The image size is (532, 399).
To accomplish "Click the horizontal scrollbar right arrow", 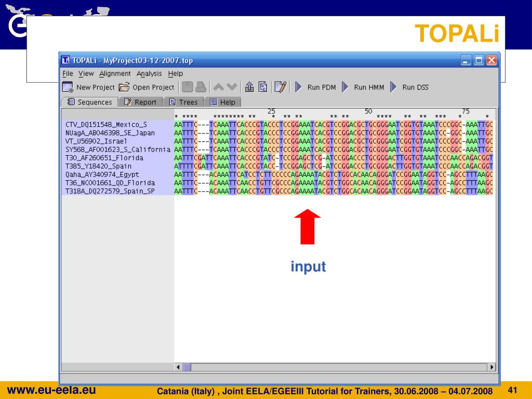I will [491, 367].
